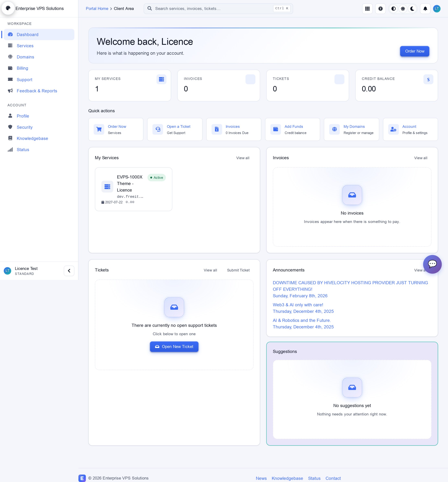Open Feedback & Reports in the sidebar

pyautogui.click(x=39, y=91)
